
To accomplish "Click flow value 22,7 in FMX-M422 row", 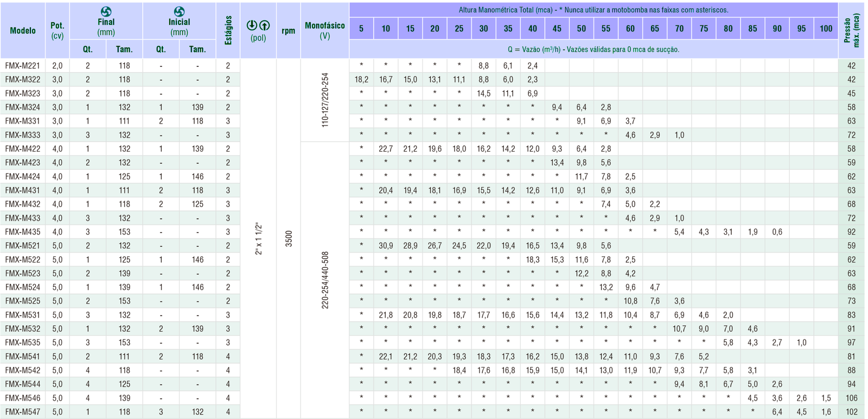I will pos(386,149).
